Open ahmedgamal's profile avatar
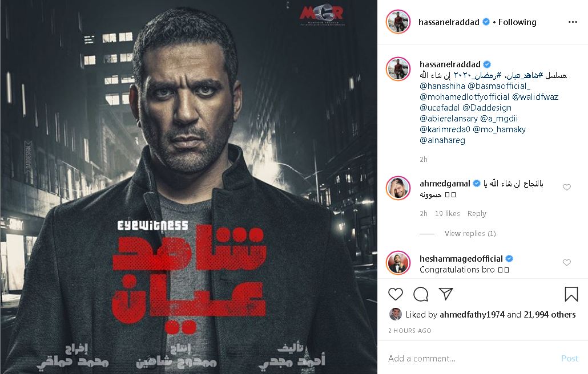 click(x=398, y=188)
